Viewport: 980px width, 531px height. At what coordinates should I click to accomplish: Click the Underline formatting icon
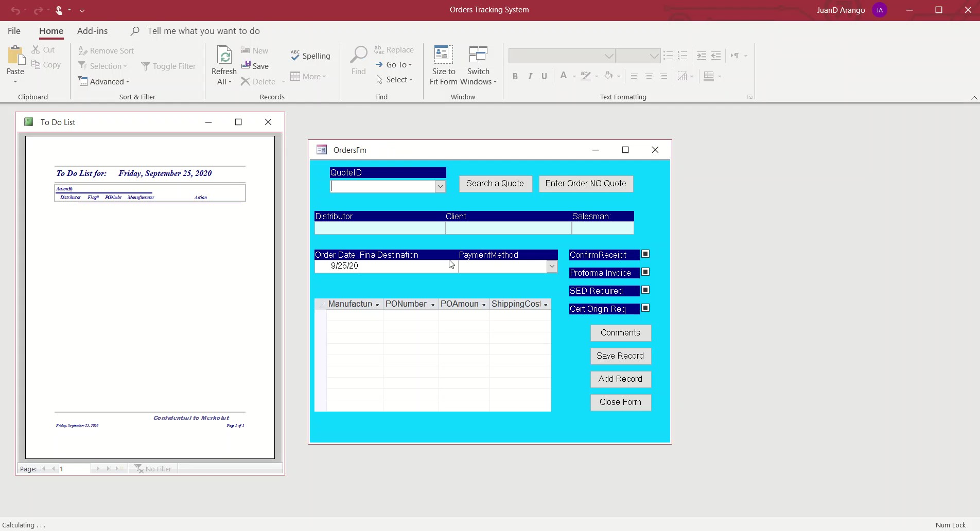point(544,76)
